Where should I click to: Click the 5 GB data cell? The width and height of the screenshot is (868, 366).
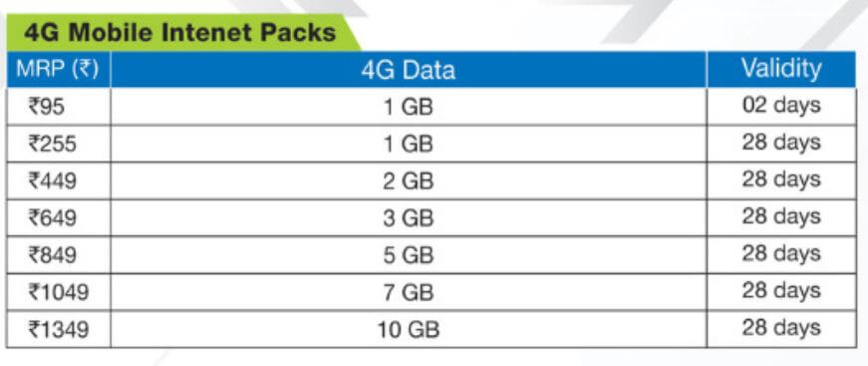click(x=409, y=255)
